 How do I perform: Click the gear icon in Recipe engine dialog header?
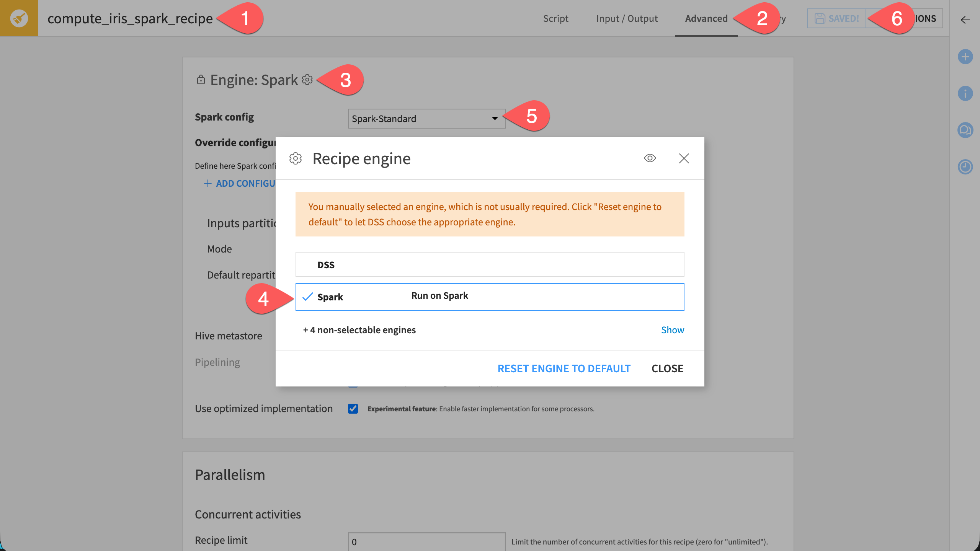click(296, 158)
